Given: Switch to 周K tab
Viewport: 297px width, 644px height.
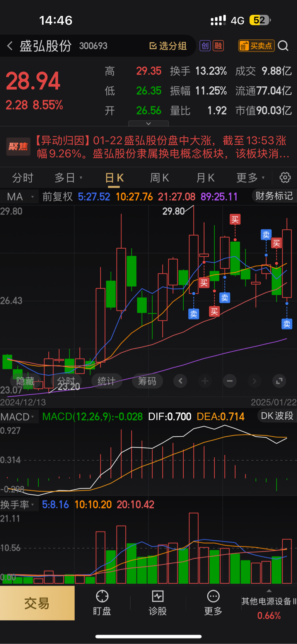Looking at the screenshot, I should [x=159, y=178].
